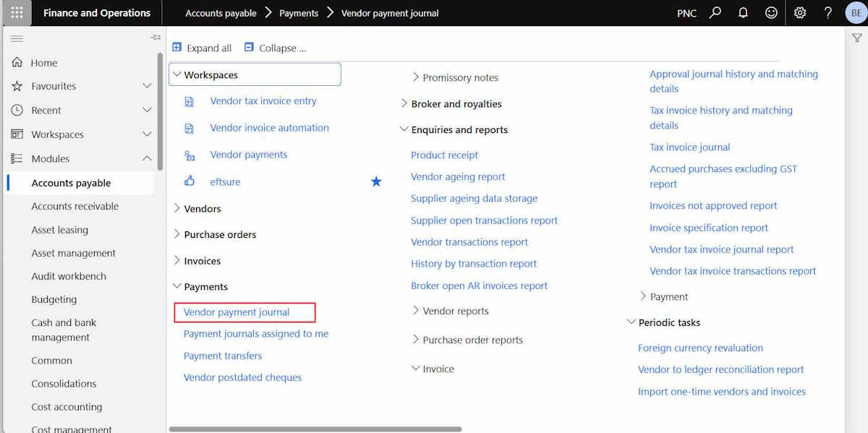Select Budgeting module
868x433 pixels.
click(54, 299)
